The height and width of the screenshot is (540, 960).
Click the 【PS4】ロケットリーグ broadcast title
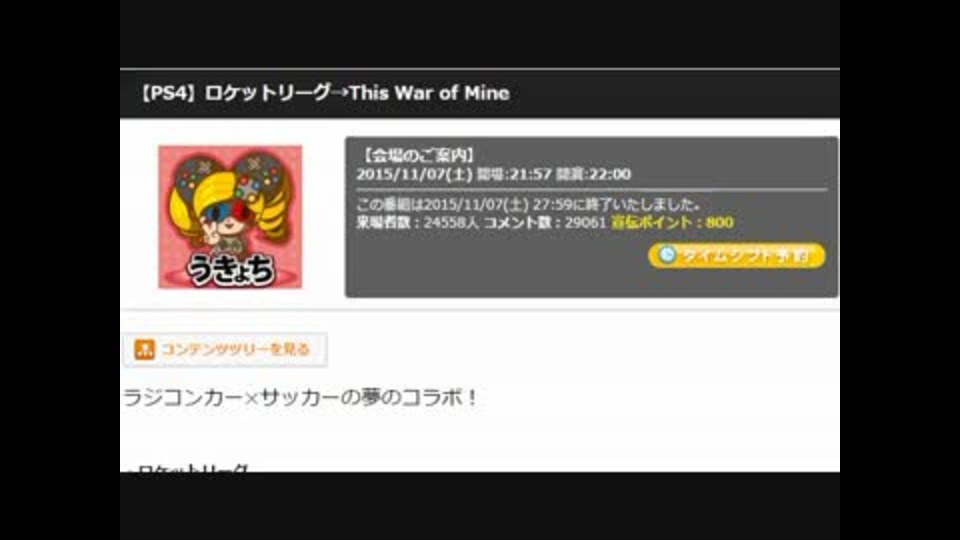coord(234,93)
